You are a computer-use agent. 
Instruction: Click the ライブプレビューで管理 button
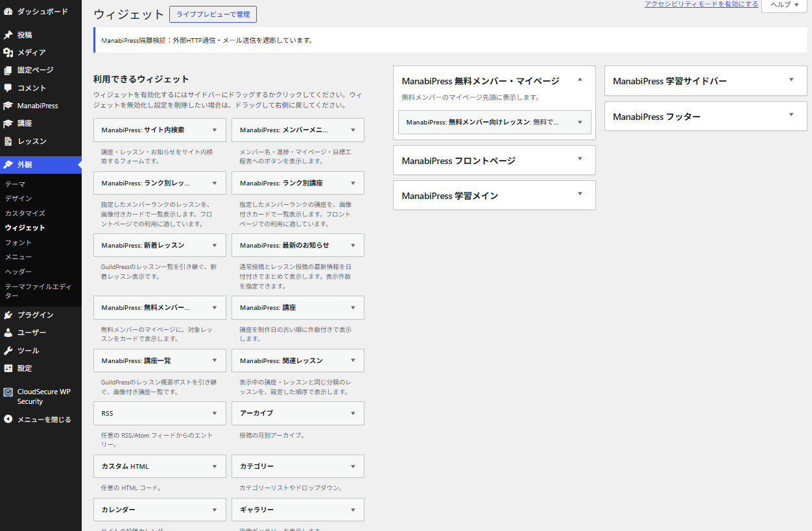pos(213,14)
